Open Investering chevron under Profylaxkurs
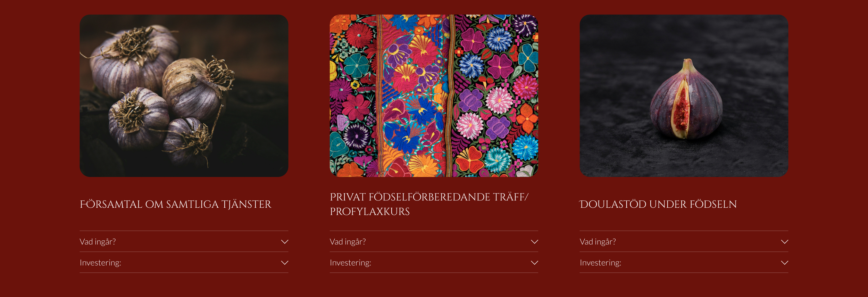This screenshot has height=297, width=868. 535,263
